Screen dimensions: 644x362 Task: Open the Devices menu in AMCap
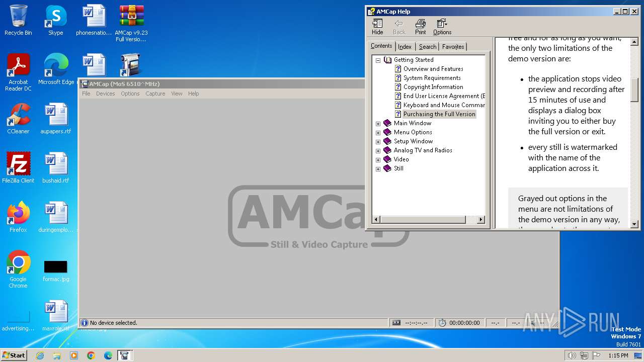click(x=106, y=94)
